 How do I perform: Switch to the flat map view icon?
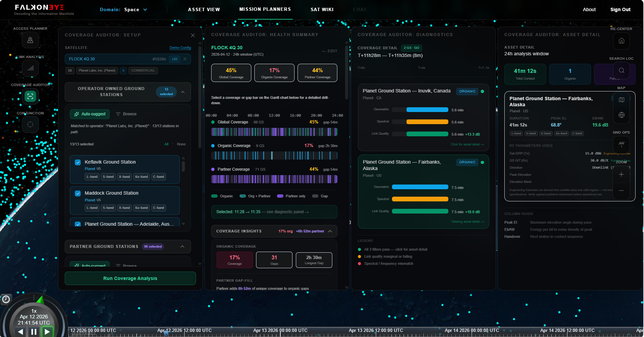621,100
